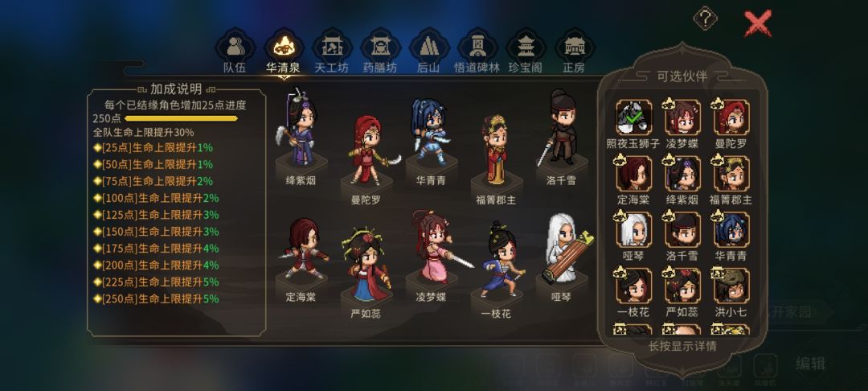Click the 250点 yellow progress bar

pos(181,118)
